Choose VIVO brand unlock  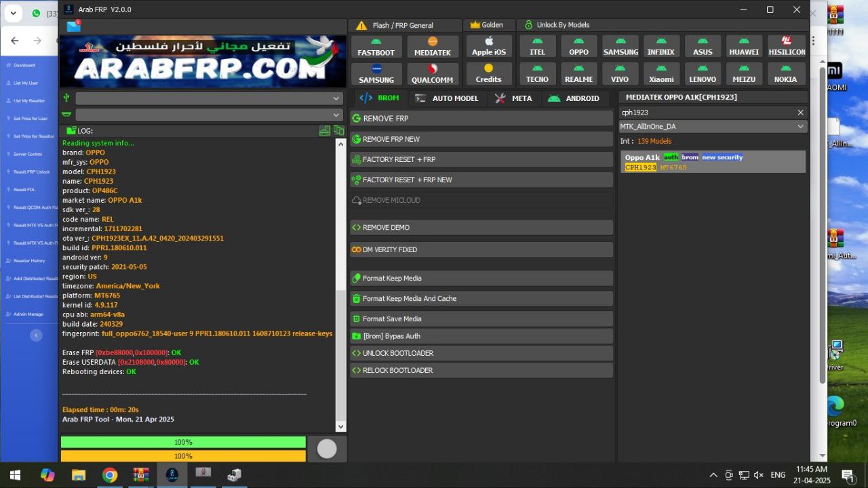point(620,74)
